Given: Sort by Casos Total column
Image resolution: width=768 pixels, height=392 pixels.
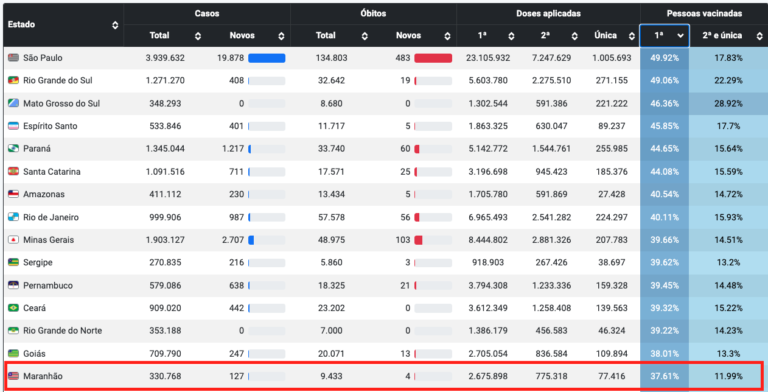Looking at the screenshot, I should point(198,36).
